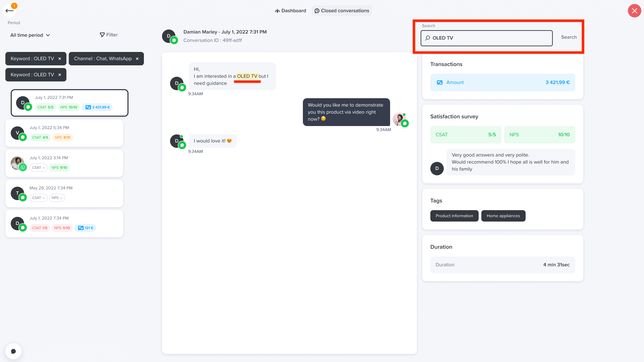Select the May 29, 2022 7:34 PM conversation
644x362 pixels.
pyautogui.click(x=64, y=193)
